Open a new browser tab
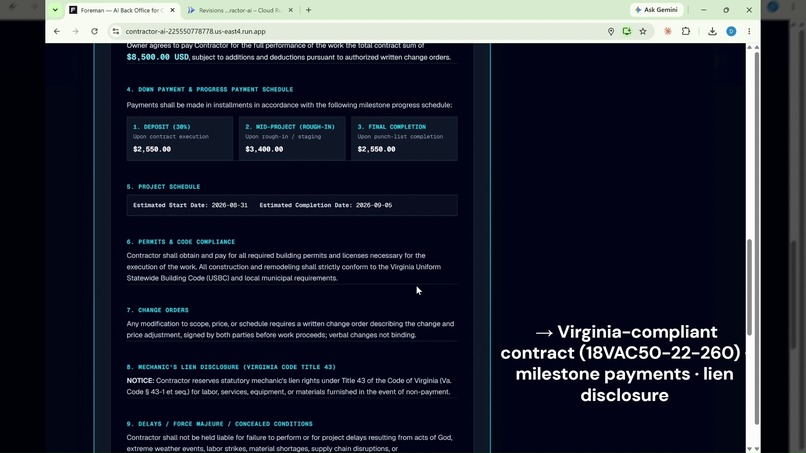Screen dimensions: 806x453 click(308, 10)
